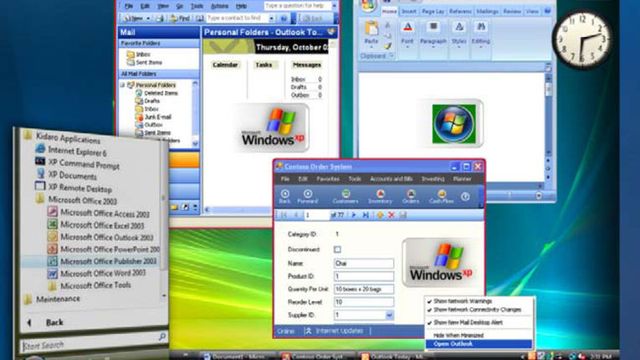Collapse Personal Folders tree in Outlook
The height and width of the screenshot is (360, 640).
coord(122,85)
